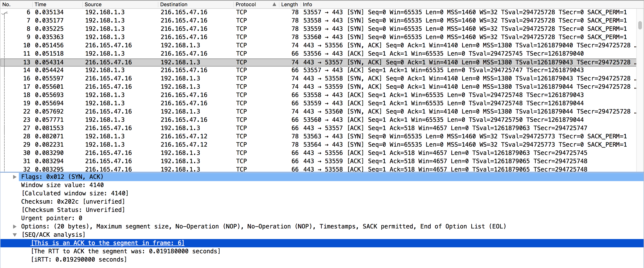Select the Window size value field
The height and width of the screenshot is (268, 644).
tap(63, 185)
